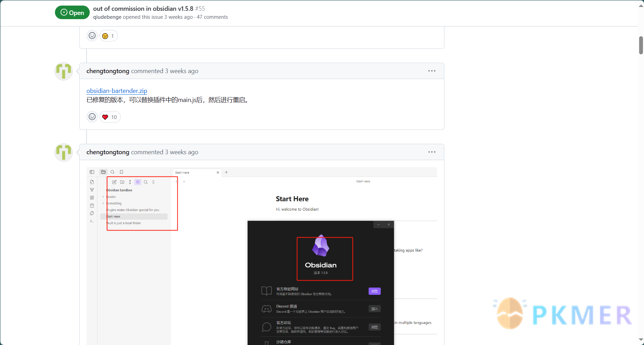Open timestamp link of the zip file comment
The image size is (644, 345).
click(182, 71)
